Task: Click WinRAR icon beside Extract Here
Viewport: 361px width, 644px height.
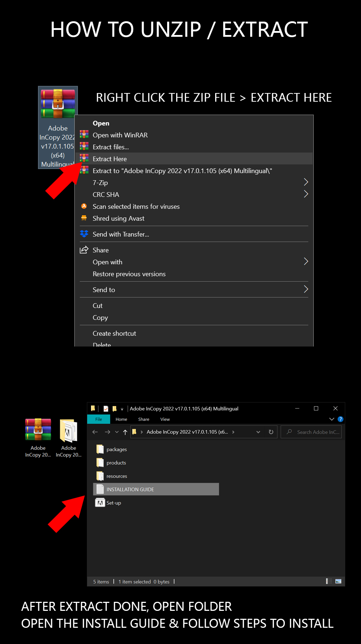Action: pyautogui.click(x=84, y=158)
